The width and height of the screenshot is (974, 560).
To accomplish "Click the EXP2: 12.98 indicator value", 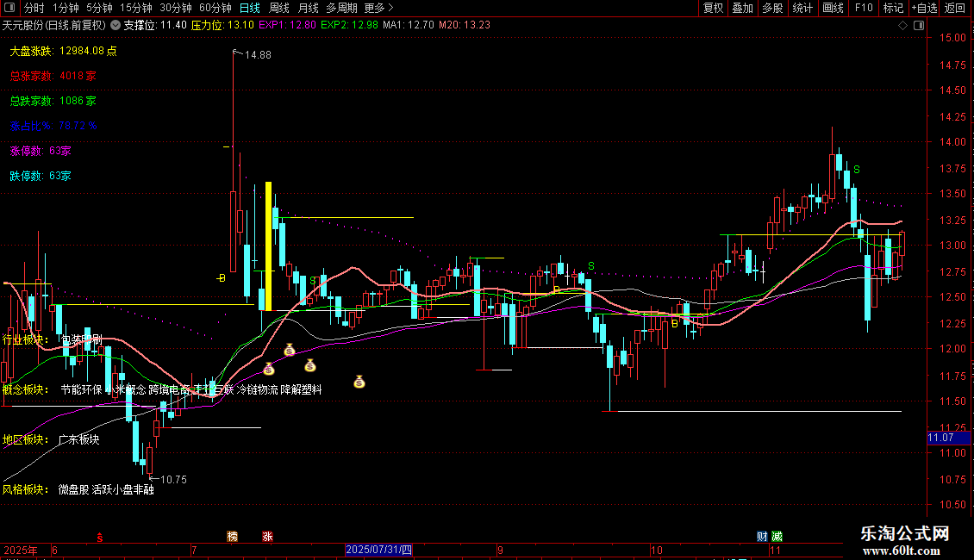I will pos(349,25).
